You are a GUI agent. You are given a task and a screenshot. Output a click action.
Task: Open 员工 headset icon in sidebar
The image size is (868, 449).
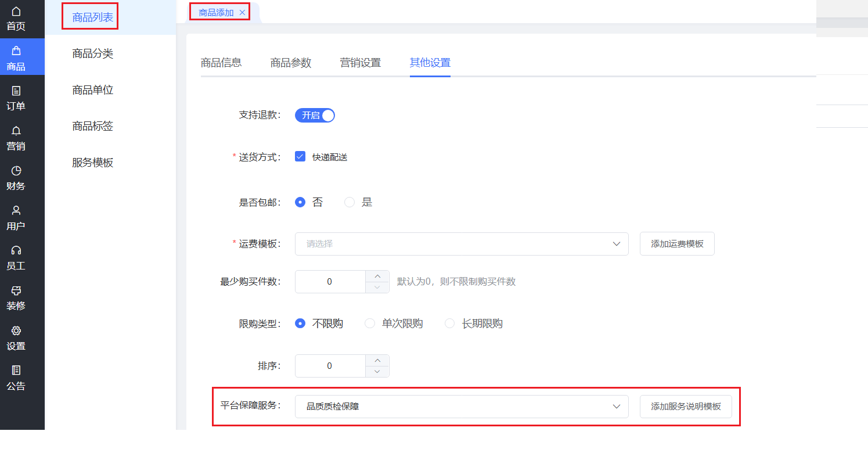tap(16, 250)
